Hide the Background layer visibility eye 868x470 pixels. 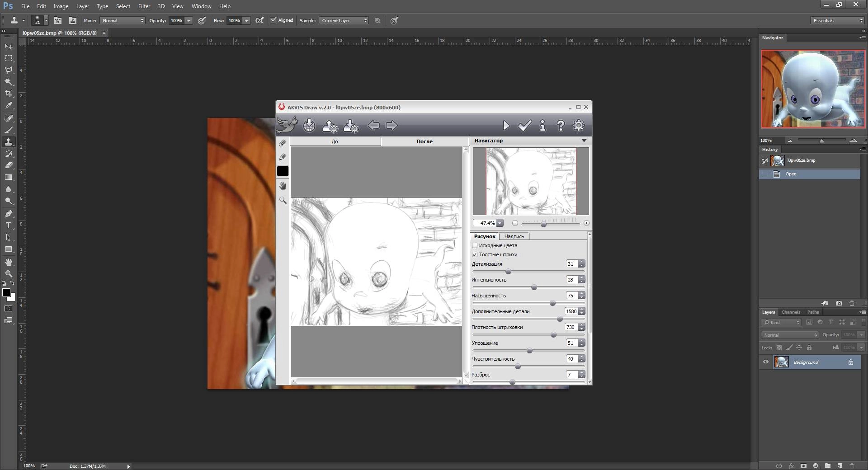click(x=765, y=362)
